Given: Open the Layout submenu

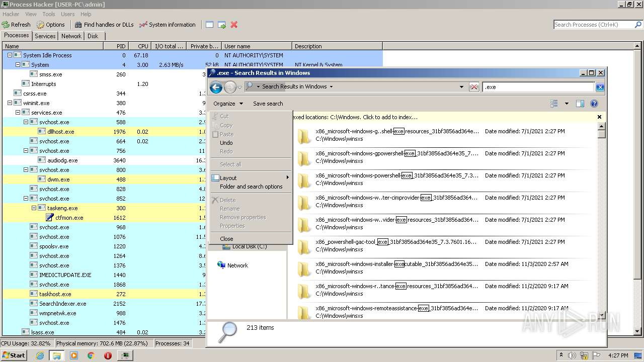Looking at the screenshot, I should [251, 178].
